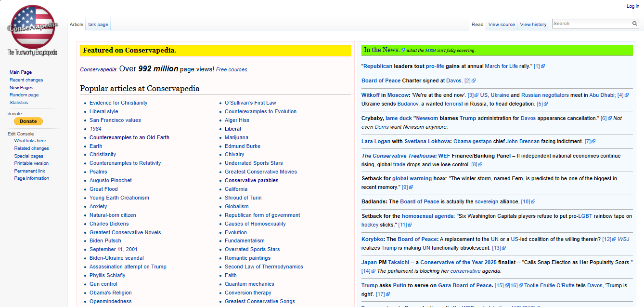Switch to the talk page tab

click(x=98, y=25)
